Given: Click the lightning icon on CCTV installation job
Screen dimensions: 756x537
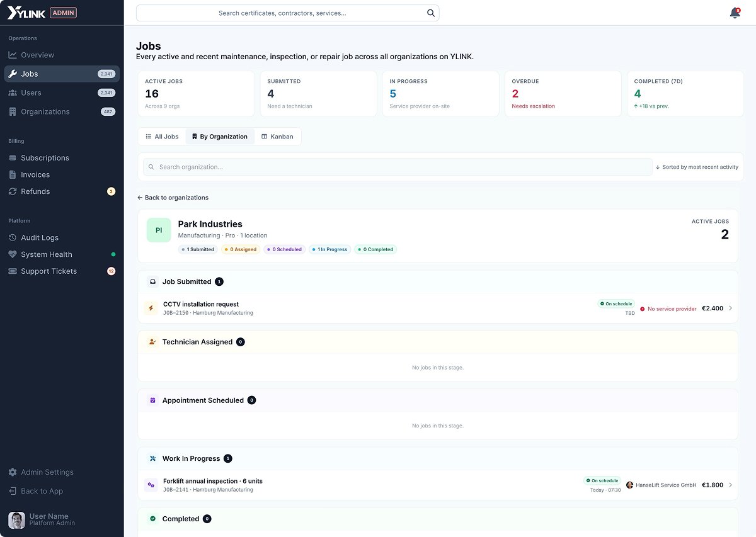Looking at the screenshot, I should (x=151, y=308).
